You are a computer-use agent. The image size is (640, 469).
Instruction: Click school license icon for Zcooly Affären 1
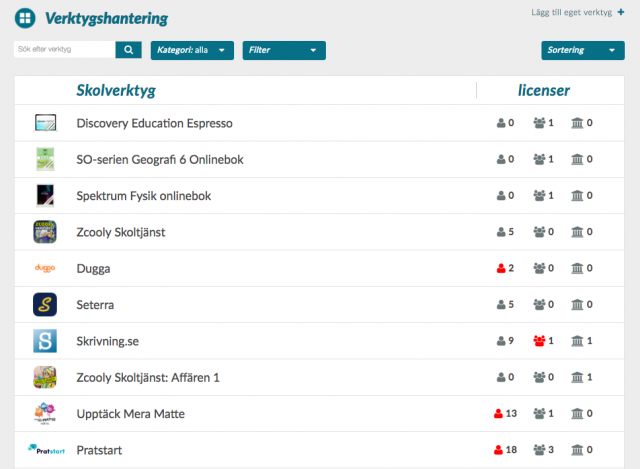point(577,377)
